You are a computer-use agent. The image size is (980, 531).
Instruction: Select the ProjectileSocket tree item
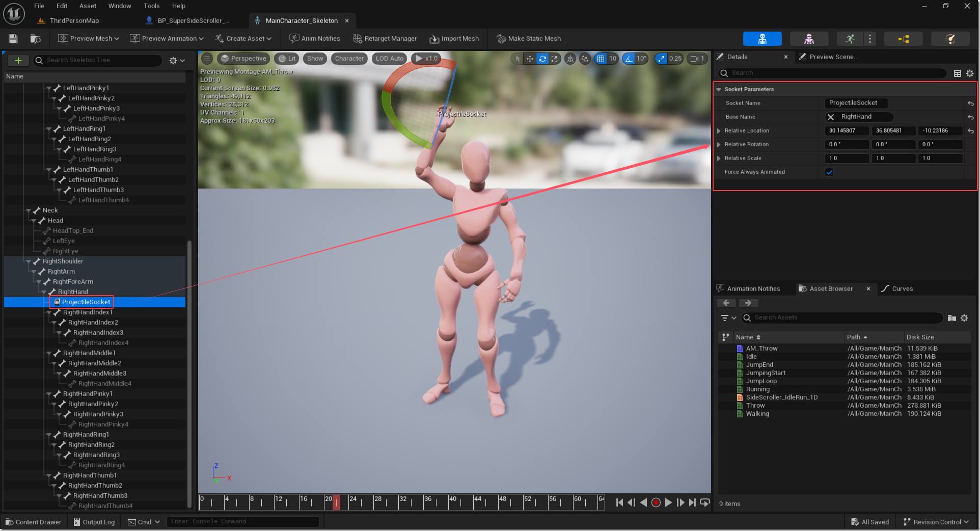(x=86, y=302)
